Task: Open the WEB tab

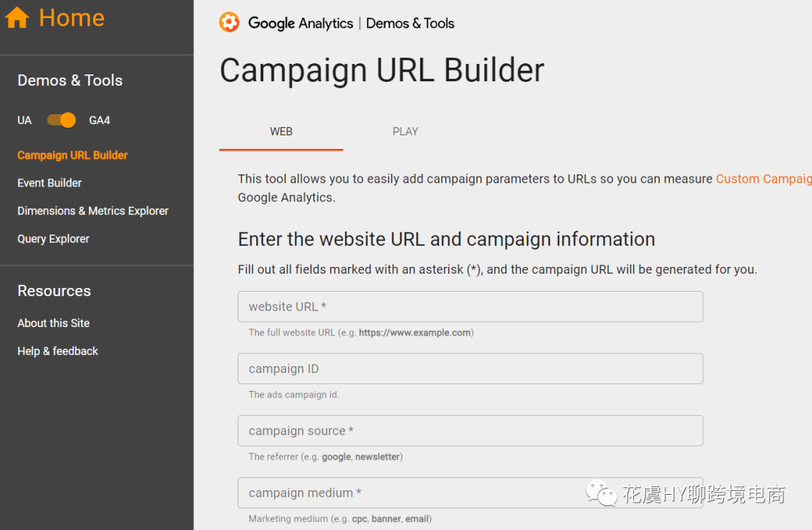Action: click(x=281, y=132)
